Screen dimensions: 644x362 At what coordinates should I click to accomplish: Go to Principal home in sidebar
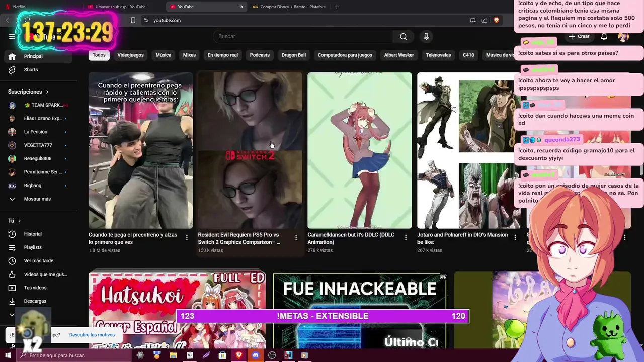pyautogui.click(x=38, y=56)
